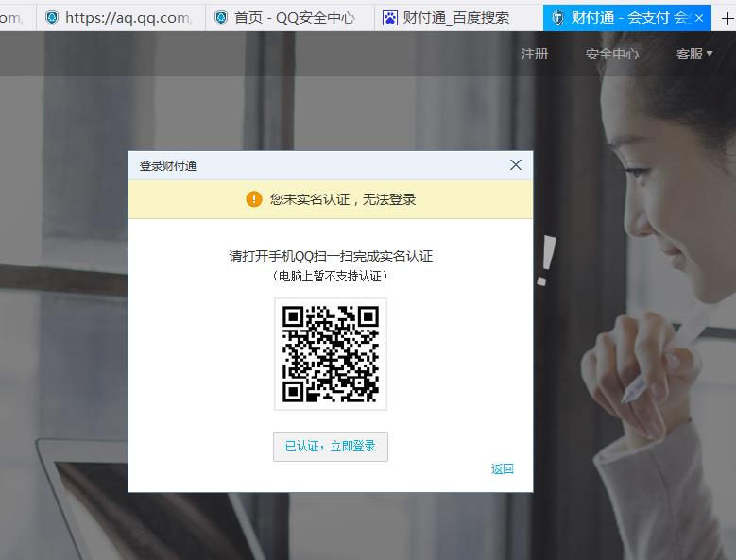Expand the 客服 dropdown menu
This screenshot has width=736, height=560.
(x=694, y=54)
